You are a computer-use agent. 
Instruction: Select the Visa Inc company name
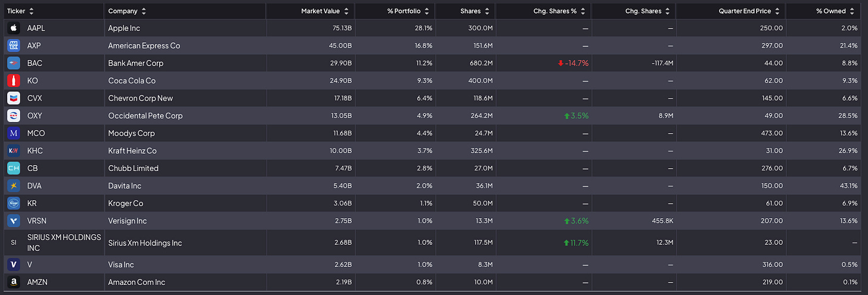pyautogui.click(x=121, y=265)
